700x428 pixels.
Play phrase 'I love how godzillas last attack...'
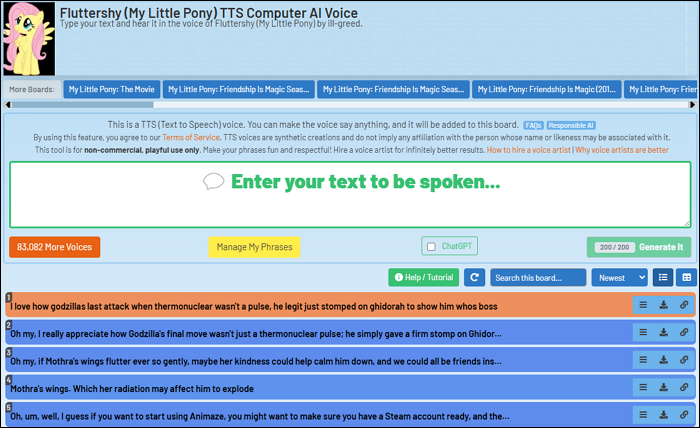click(x=254, y=307)
